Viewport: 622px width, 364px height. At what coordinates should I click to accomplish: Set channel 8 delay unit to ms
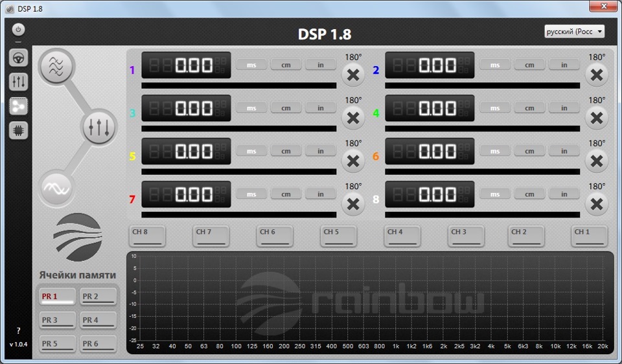coord(495,194)
